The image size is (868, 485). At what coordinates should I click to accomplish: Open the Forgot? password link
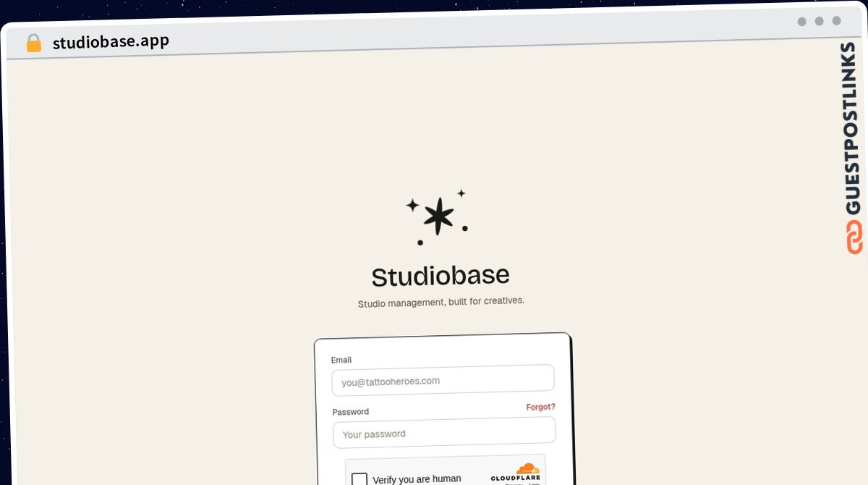pyautogui.click(x=540, y=407)
